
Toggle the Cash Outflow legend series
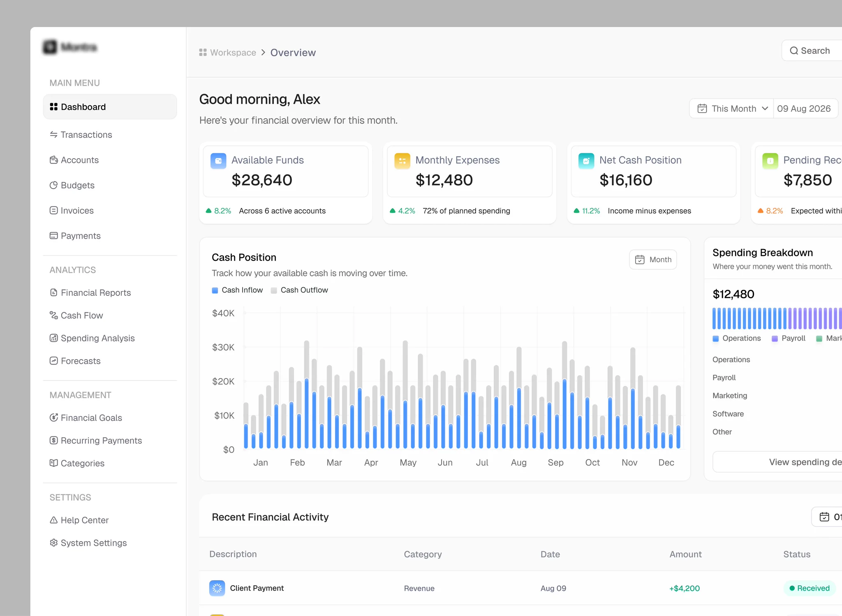point(299,290)
